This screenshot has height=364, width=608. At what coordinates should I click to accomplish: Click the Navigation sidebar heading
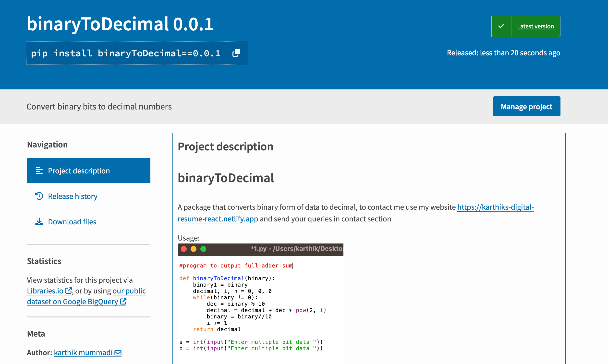[x=47, y=145]
